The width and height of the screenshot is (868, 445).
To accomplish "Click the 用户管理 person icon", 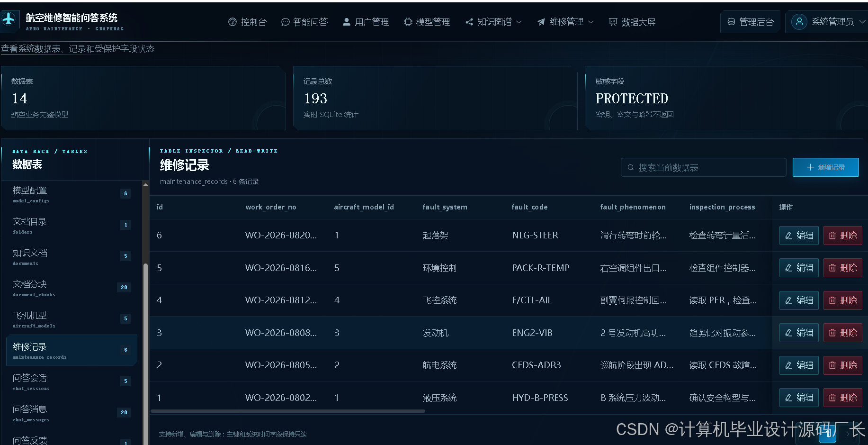I will click(x=347, y=22).
